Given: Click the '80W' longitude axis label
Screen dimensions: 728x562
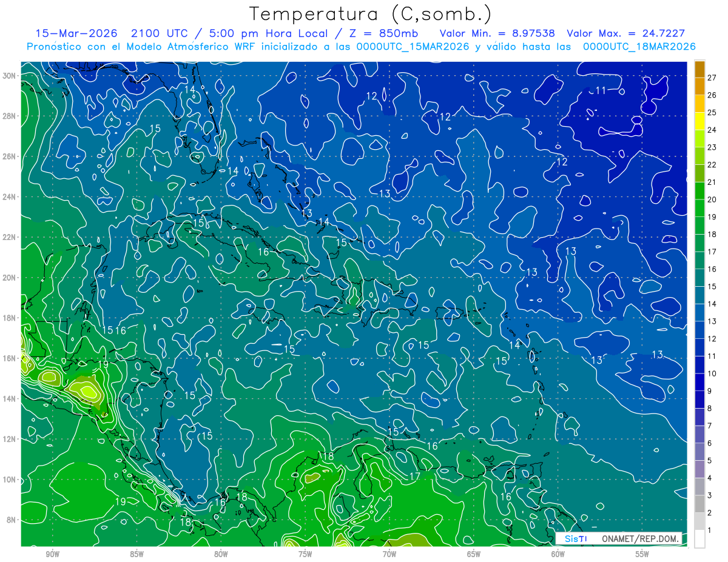Looking at the screenshot, I should [221, 554].
